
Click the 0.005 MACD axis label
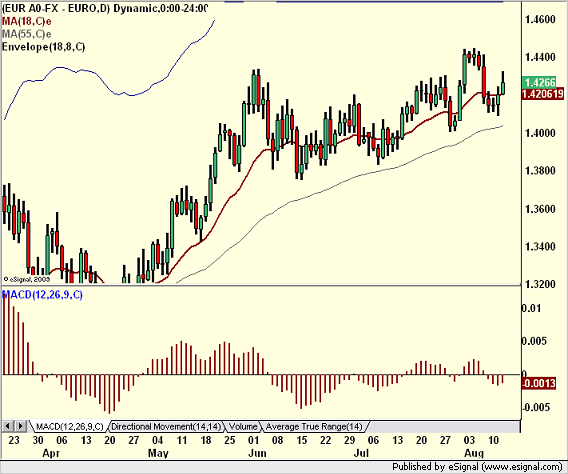[x=534, y=341]
